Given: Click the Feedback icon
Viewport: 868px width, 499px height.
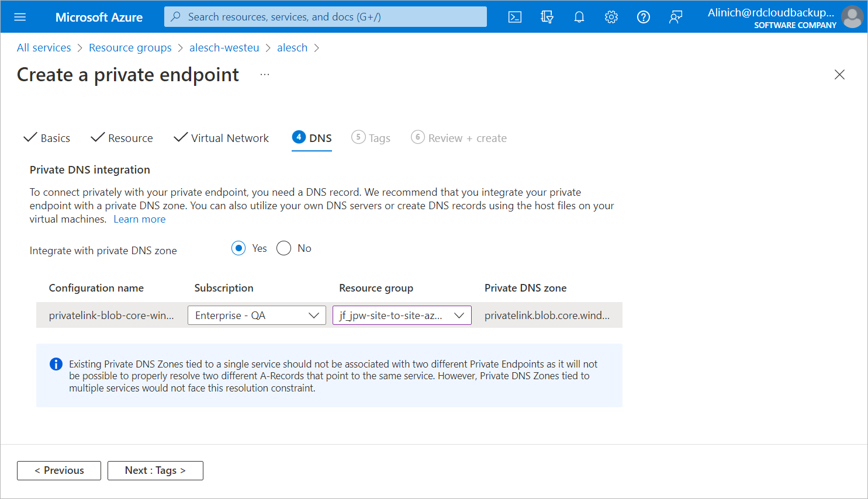Looking at the screenshot, I should tap(676, 17).
